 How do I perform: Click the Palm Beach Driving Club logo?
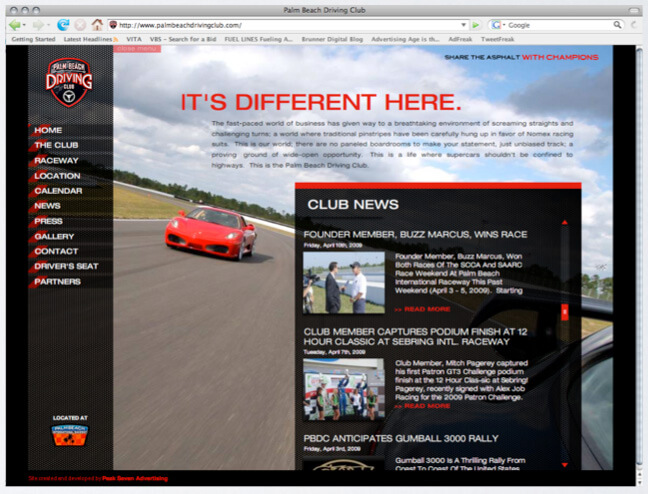69,82
